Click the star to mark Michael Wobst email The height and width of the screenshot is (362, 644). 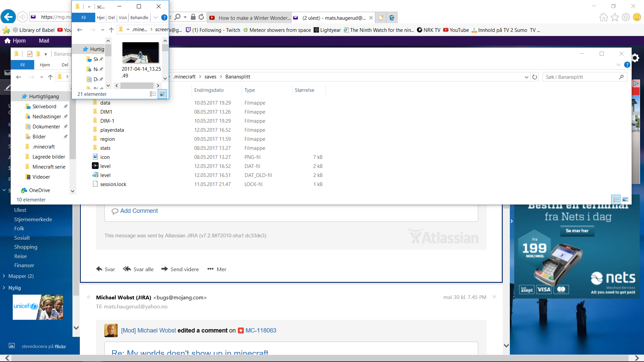tap(494, 297)
